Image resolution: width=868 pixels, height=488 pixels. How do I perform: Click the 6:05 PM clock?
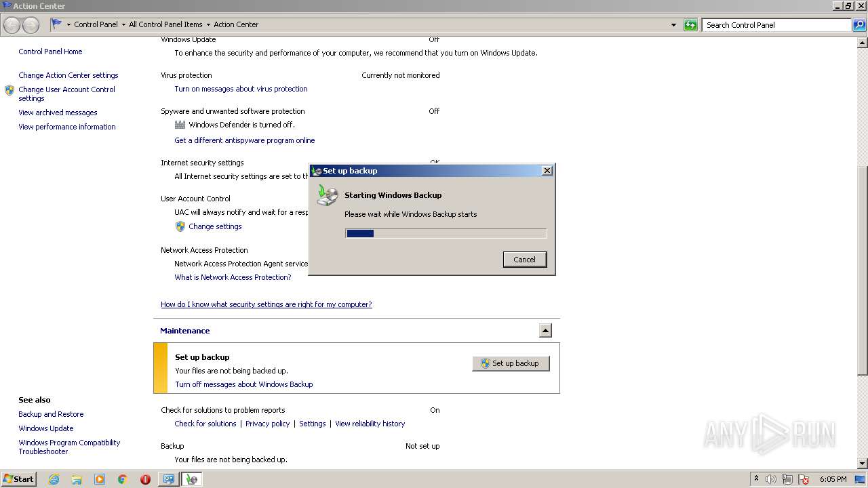pyautogui.click(x=833, y=479)
